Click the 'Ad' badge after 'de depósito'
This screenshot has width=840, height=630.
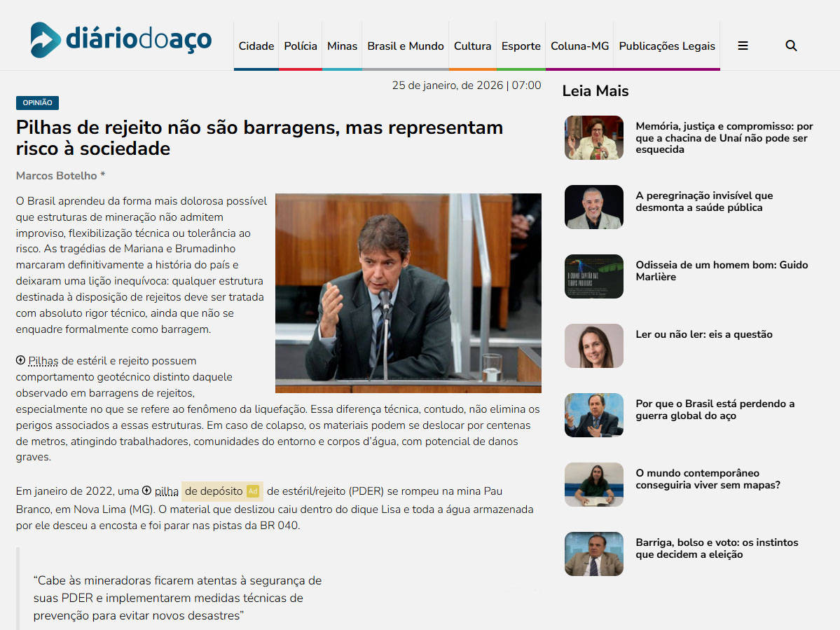click(253, 491)
